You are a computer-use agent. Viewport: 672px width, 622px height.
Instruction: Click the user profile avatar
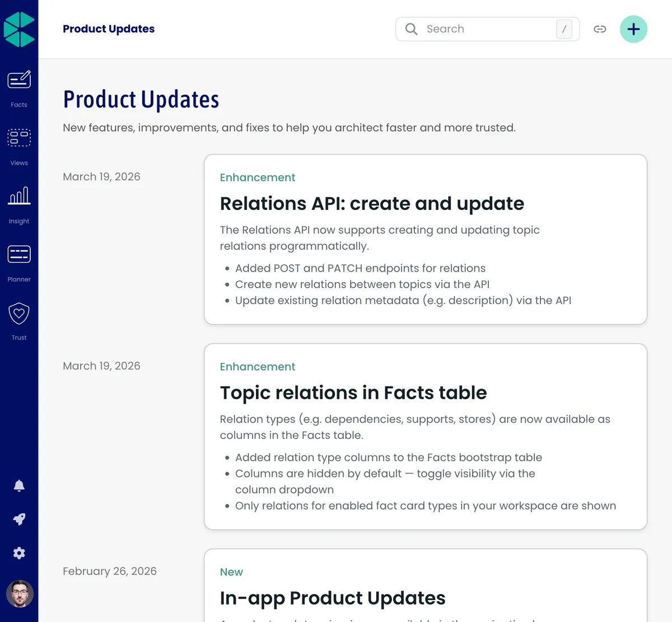(20, 593)
